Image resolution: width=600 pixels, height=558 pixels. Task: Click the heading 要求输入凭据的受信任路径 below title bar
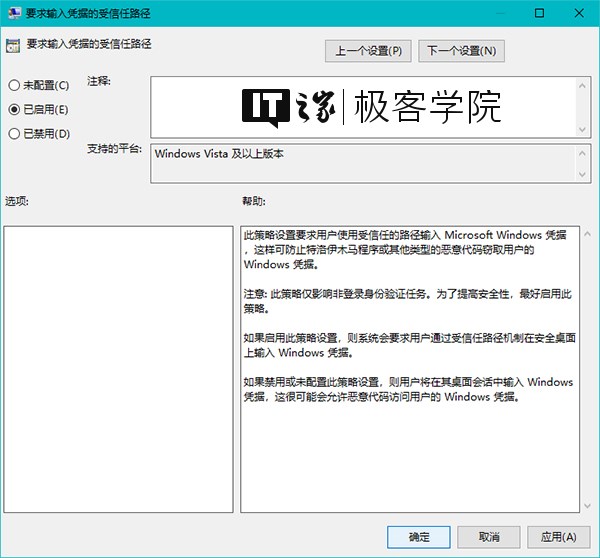pos(89,44)
